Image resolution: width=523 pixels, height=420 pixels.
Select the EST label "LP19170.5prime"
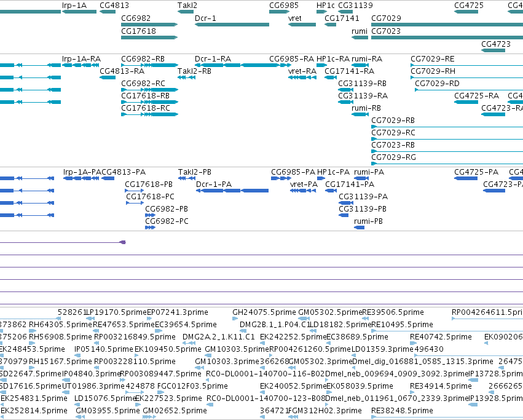(x=116, y=312)
